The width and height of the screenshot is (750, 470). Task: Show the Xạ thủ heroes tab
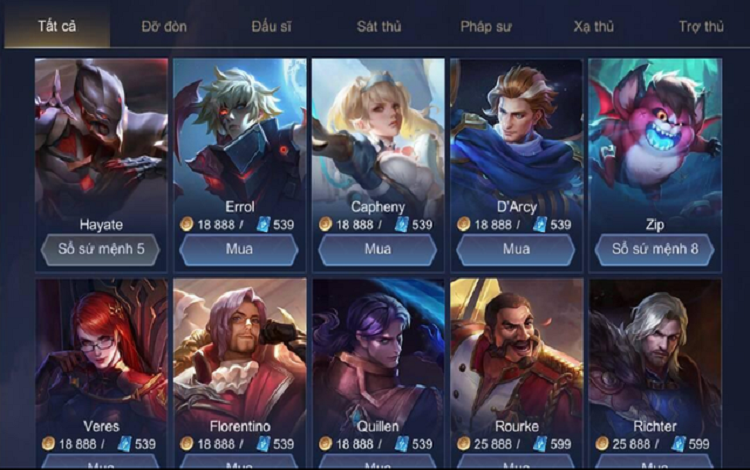[594, 26]
